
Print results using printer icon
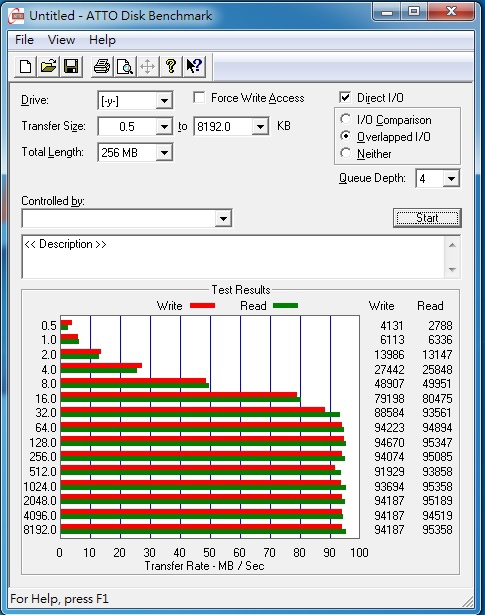(x=102, y=66)
